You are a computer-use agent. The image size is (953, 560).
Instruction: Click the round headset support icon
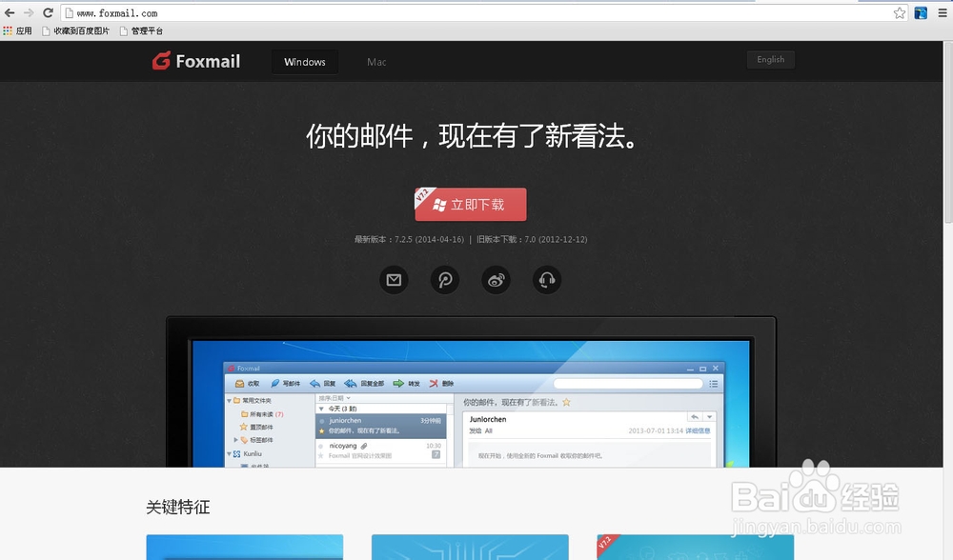[x=547, y=280]
